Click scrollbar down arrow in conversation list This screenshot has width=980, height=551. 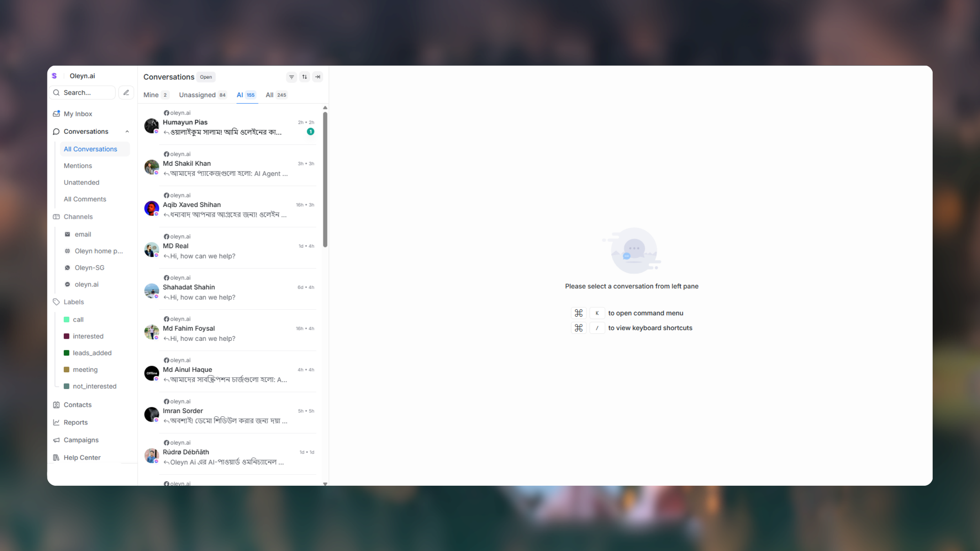(325, 484)
